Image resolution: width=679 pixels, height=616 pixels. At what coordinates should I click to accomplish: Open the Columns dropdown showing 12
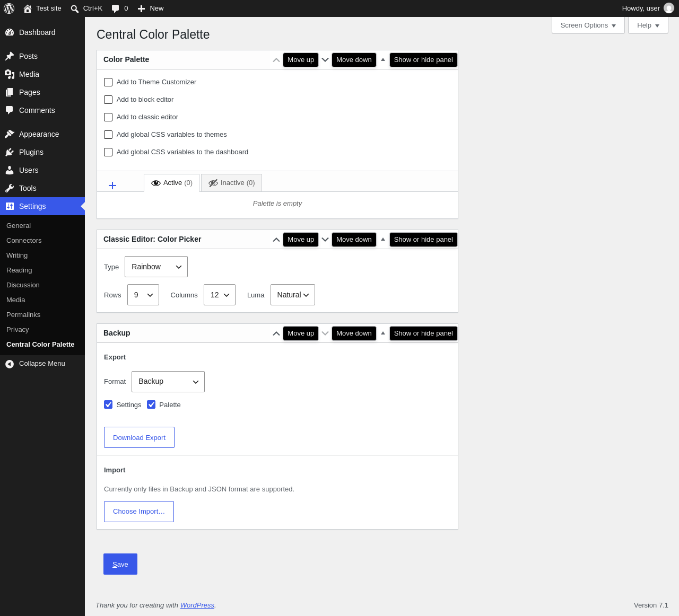click(220, 295)
